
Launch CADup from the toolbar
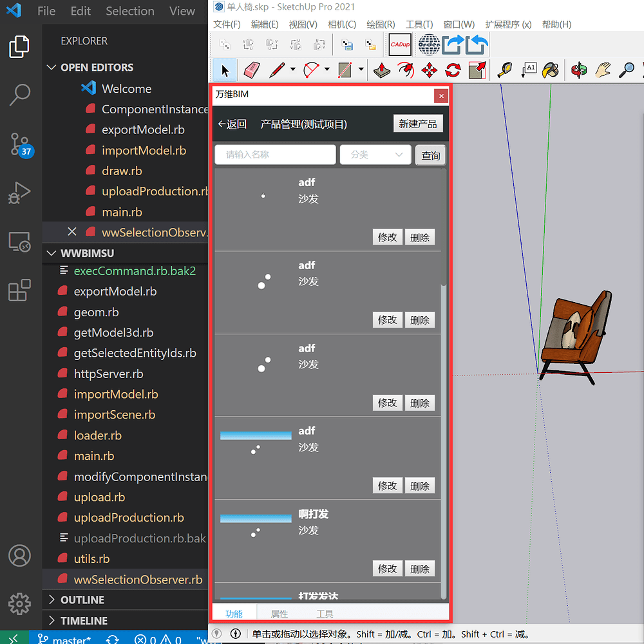tap(399, 44)
